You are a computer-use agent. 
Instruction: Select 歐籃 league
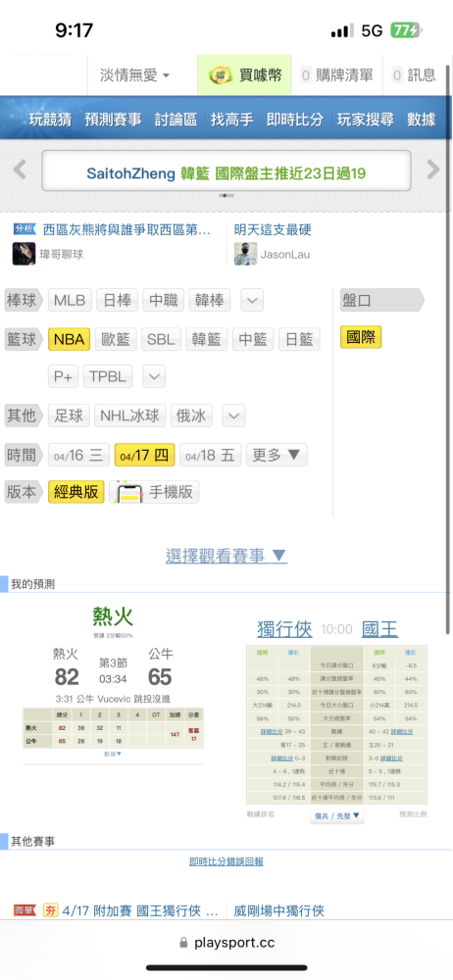[x=116, y=339]
